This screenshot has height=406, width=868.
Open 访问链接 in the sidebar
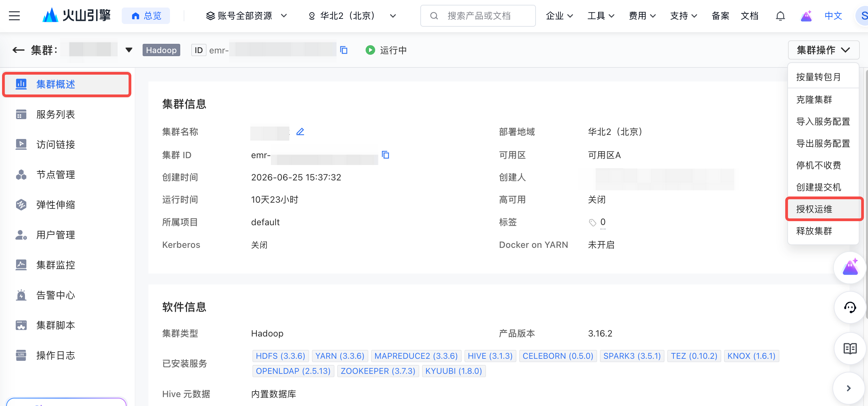click(x=67, y=145)
